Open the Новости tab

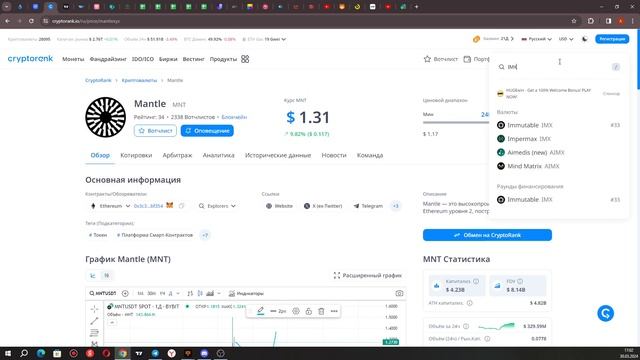click(x=334, y=155)
